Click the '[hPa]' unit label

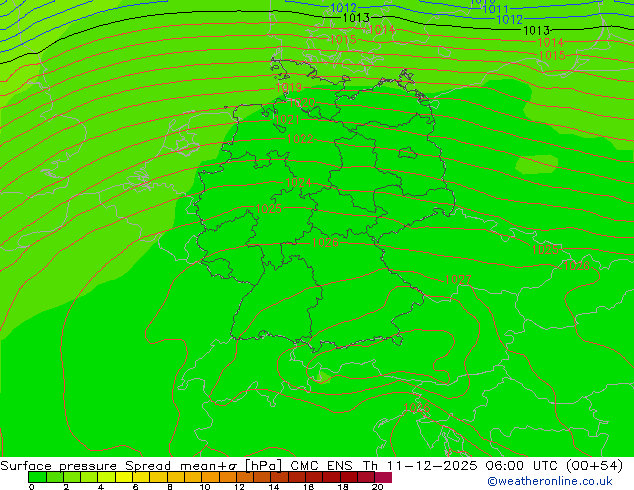(263, 466)
